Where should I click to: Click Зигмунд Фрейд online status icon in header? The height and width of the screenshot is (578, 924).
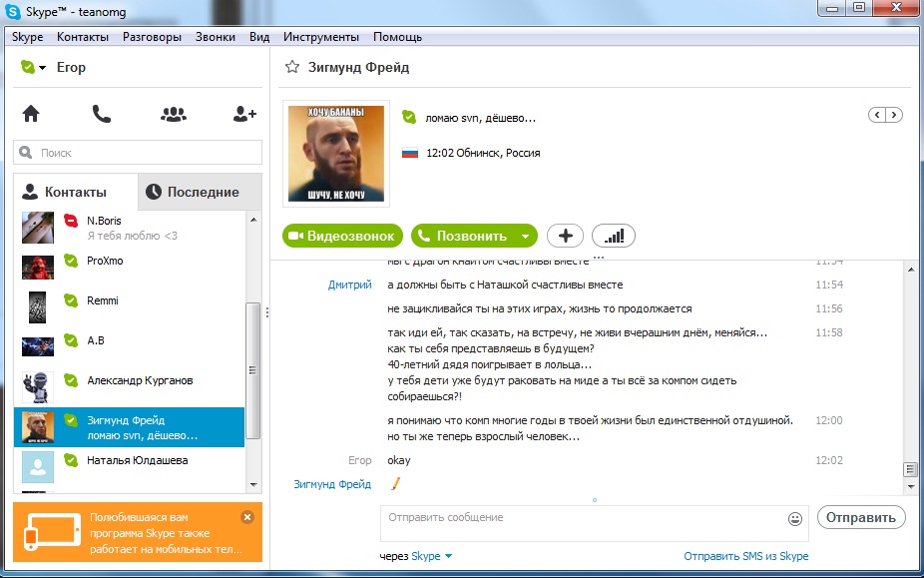[409, 117]
